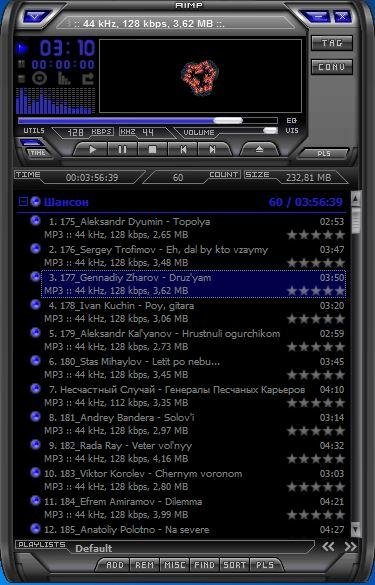Viewport: 375px width, 585px height.
Task: Open the CONV audio converter
Action: (332, 67)
